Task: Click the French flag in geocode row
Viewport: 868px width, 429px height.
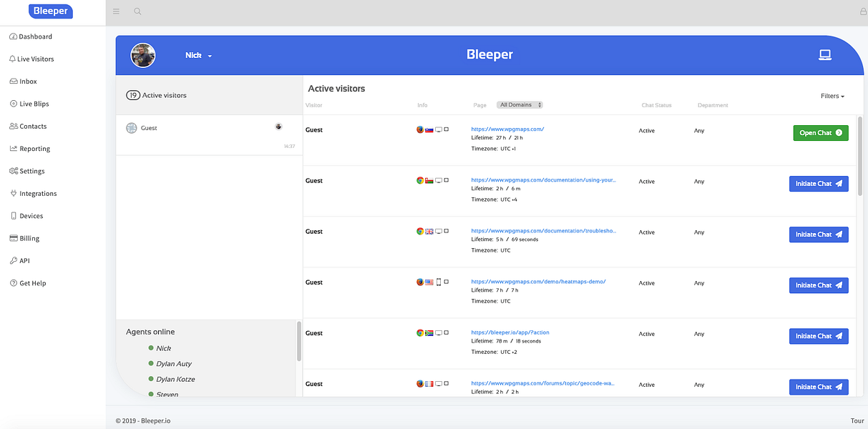Action: (x=429, y=384)
